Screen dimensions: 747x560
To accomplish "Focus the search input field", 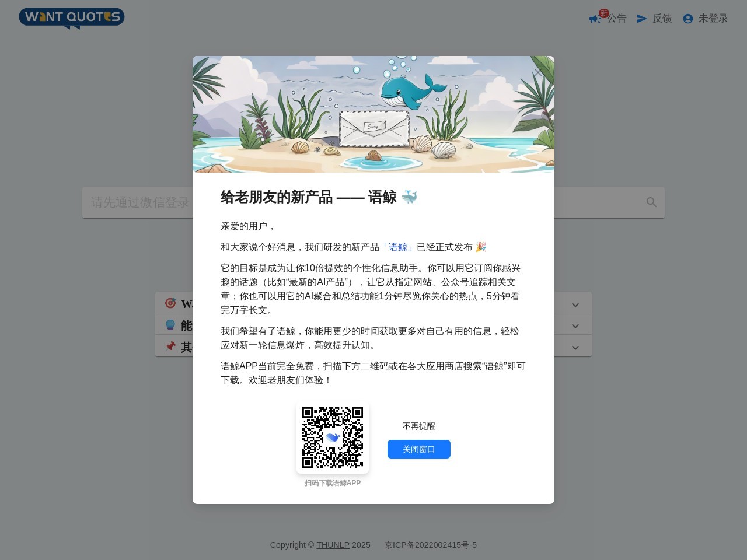I will click(373, 202).
